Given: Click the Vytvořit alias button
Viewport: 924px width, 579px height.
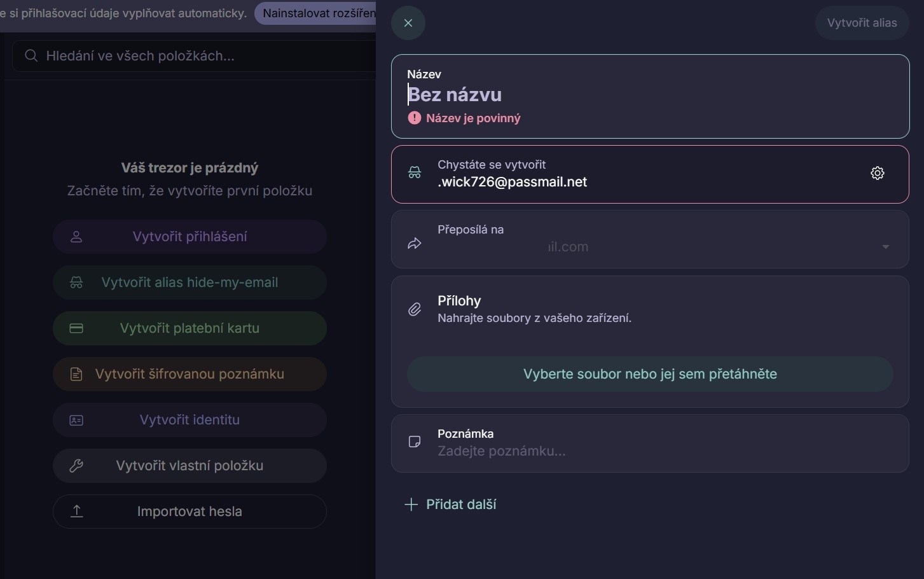Looking at the screenshot, I should pyautogui.click(x=862, y=23).
